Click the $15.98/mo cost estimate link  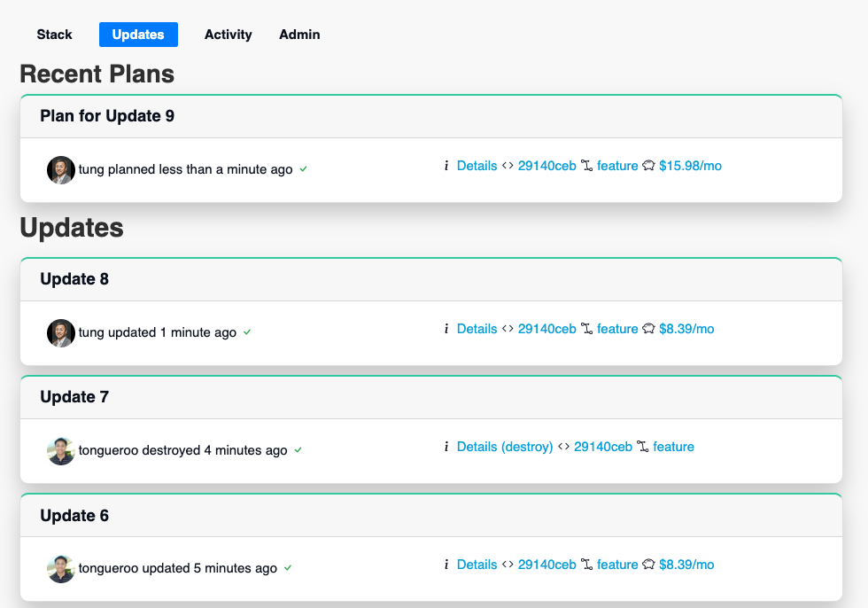tap(690, 166)
